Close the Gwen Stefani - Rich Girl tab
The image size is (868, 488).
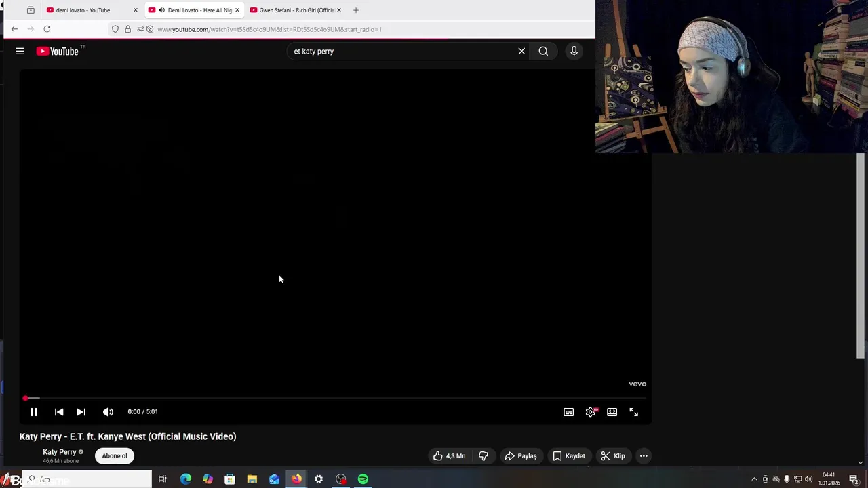[x=338, y=10]
